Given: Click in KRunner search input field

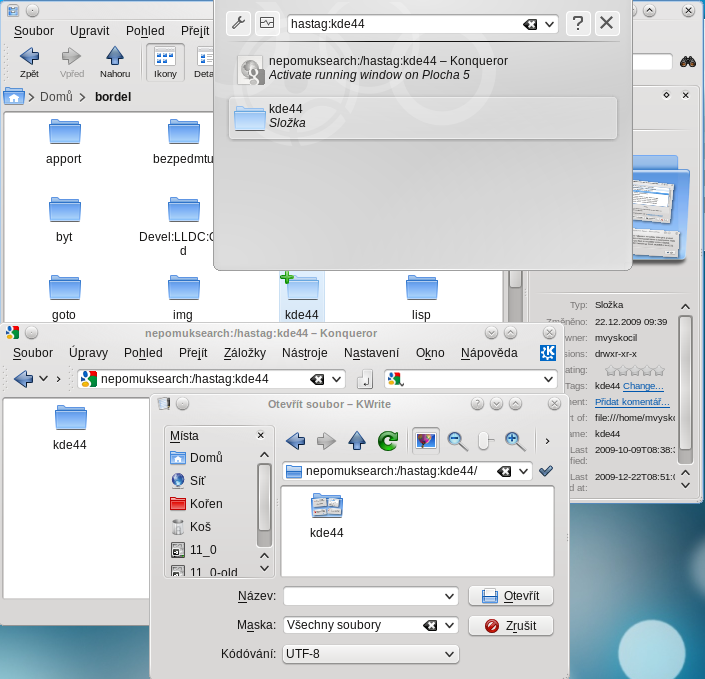Looking at the screenshot, I should [x=405, y=24].
